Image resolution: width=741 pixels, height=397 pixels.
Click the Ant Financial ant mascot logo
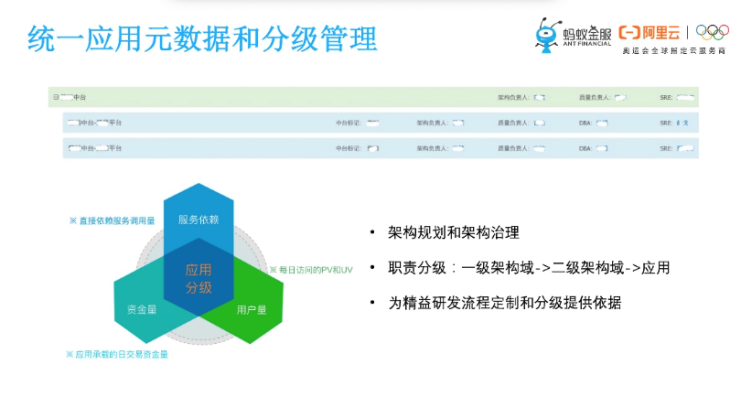pyautogui.click(x=547, y=35)
